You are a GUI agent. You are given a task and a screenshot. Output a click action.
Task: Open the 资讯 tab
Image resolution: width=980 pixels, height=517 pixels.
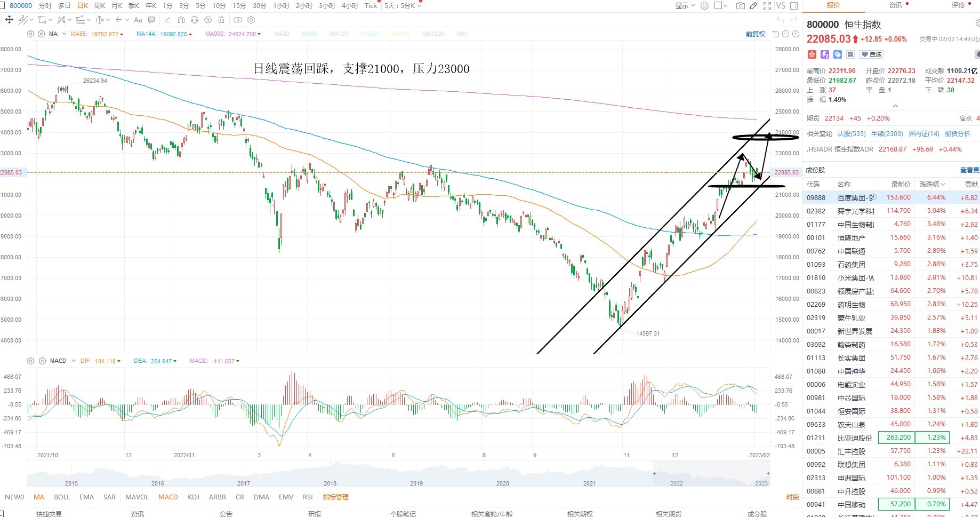(x=896, y=5)
